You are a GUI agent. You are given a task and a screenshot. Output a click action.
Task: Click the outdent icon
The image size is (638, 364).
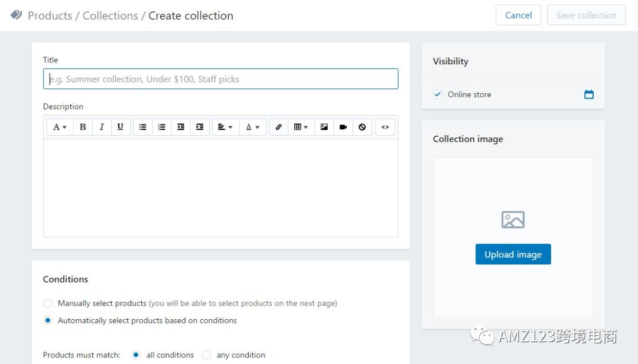point(181,127)
